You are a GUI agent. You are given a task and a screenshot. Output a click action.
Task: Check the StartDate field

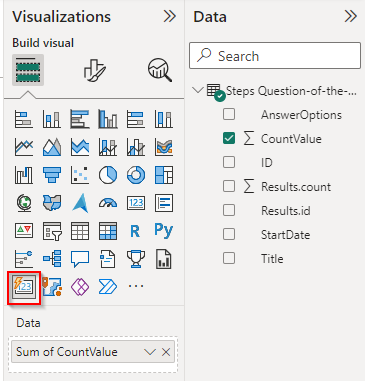(x=229, y=234)
